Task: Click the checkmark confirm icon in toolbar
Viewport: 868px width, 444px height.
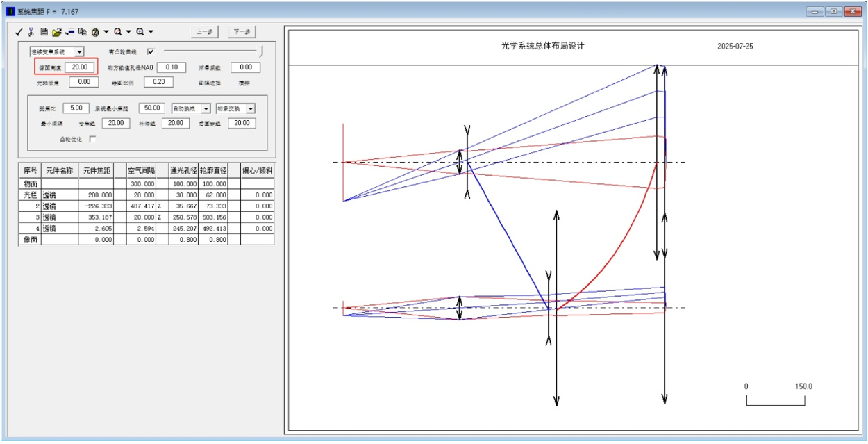Action: [x=19, y=32]
